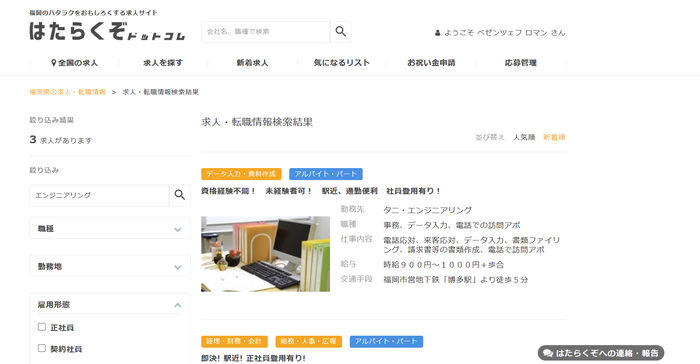Open the 応募管理 menu item
The width and height of the screenshot is (700, 364).
click(521, 63)
